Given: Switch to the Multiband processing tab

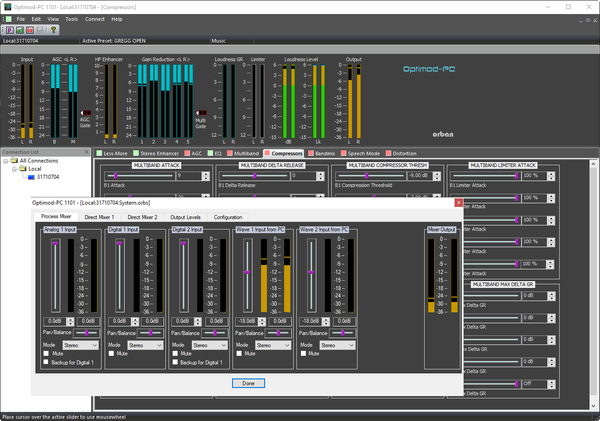Looking at the screenshot, I should [x=244, y=153].
